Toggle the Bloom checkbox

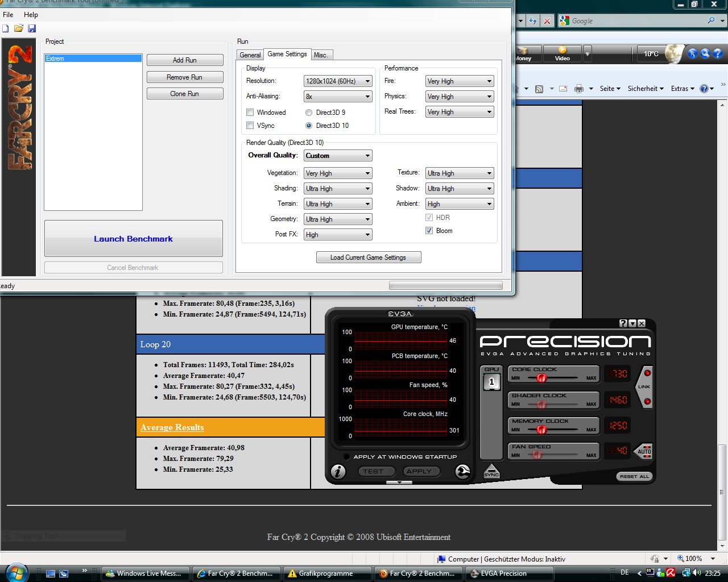click(429, 231)
